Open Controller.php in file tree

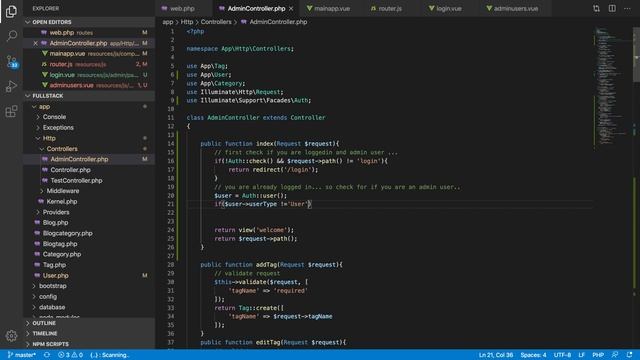[x=89, y=170]
